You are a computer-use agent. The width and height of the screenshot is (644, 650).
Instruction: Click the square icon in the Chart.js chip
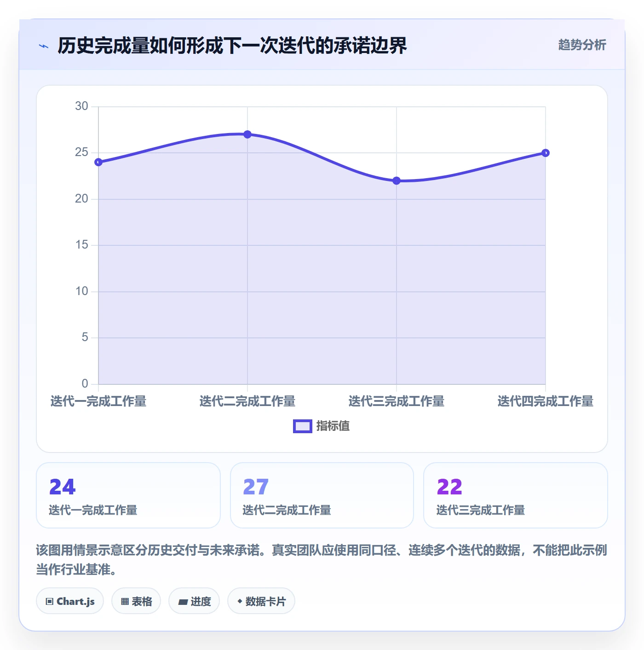(x=50, y=602)
